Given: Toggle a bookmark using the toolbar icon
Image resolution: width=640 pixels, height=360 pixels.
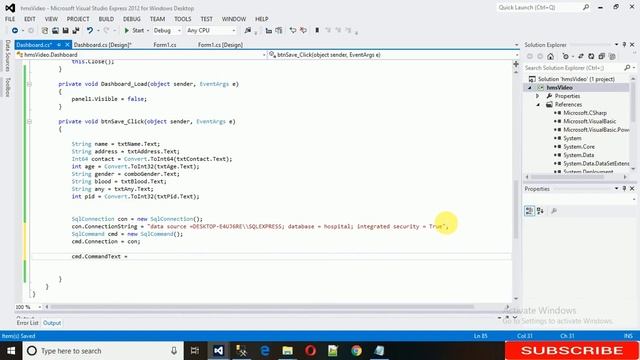Looking at the screenshot, I should click(317, 31).
